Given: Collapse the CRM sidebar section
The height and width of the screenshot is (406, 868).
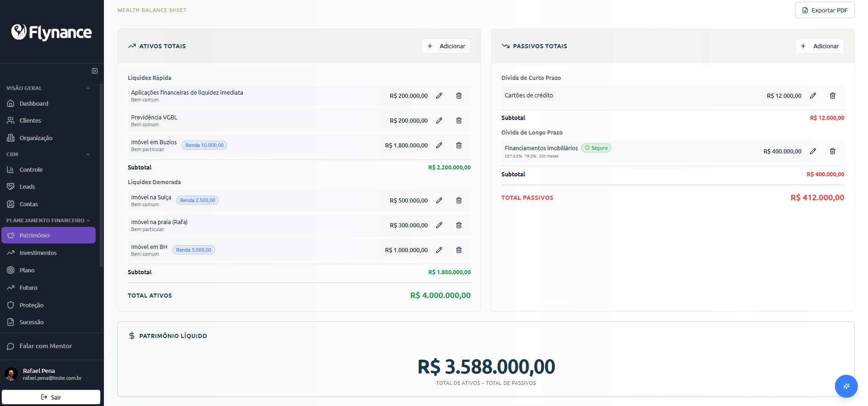Looking at the screenshot, I should tap(88, 154).
